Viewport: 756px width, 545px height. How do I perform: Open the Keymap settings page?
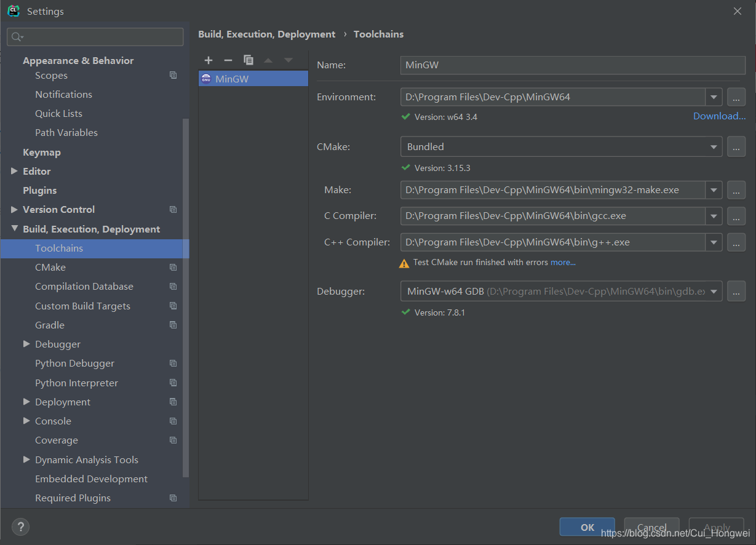(x=42, y=152)
